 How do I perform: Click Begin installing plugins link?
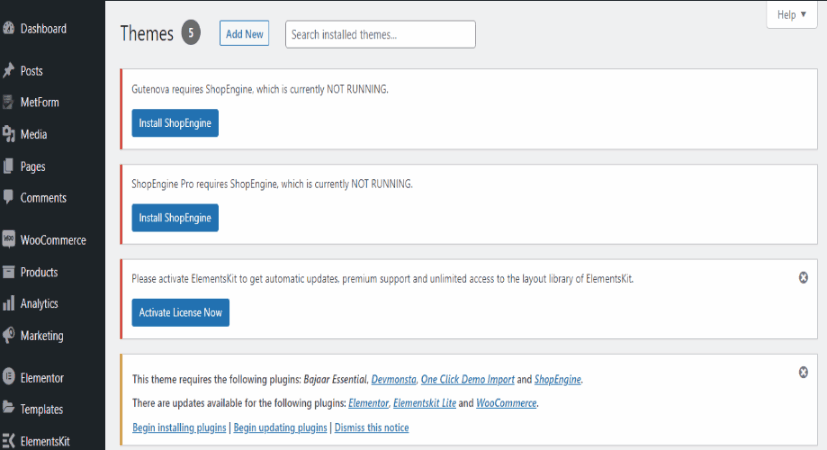(x=179, y=427)
